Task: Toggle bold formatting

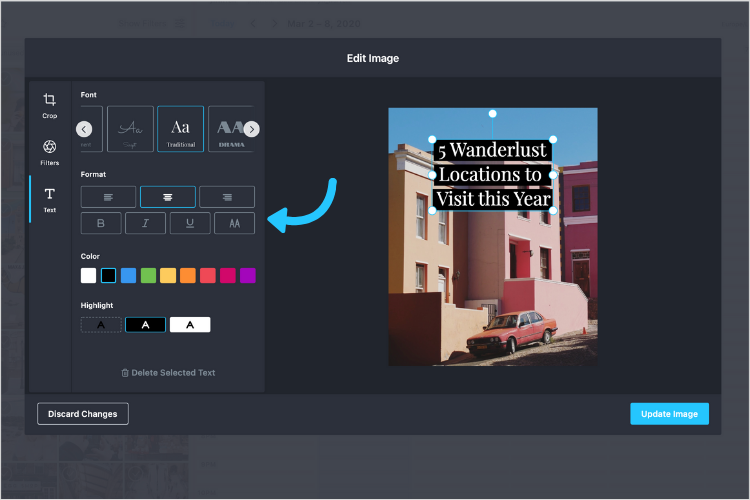Action: [x=101, y=223]
